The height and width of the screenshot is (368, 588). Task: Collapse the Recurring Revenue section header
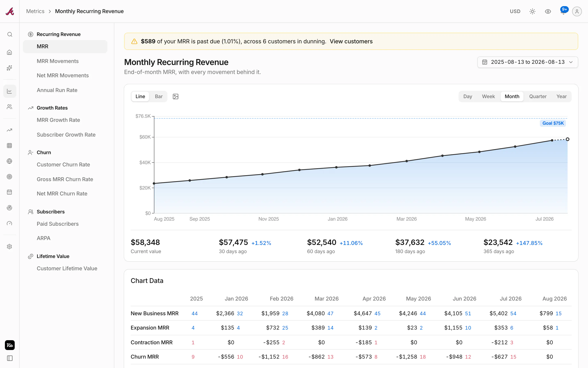coord(59,34)
